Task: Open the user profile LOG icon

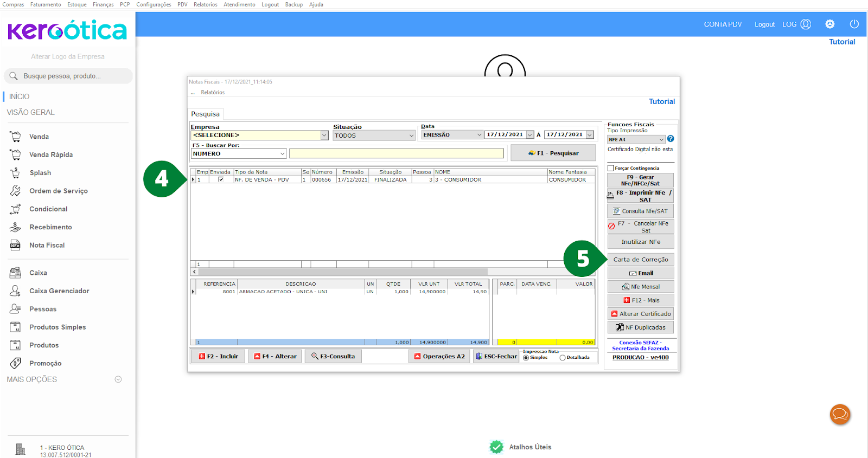Action: 806,24
